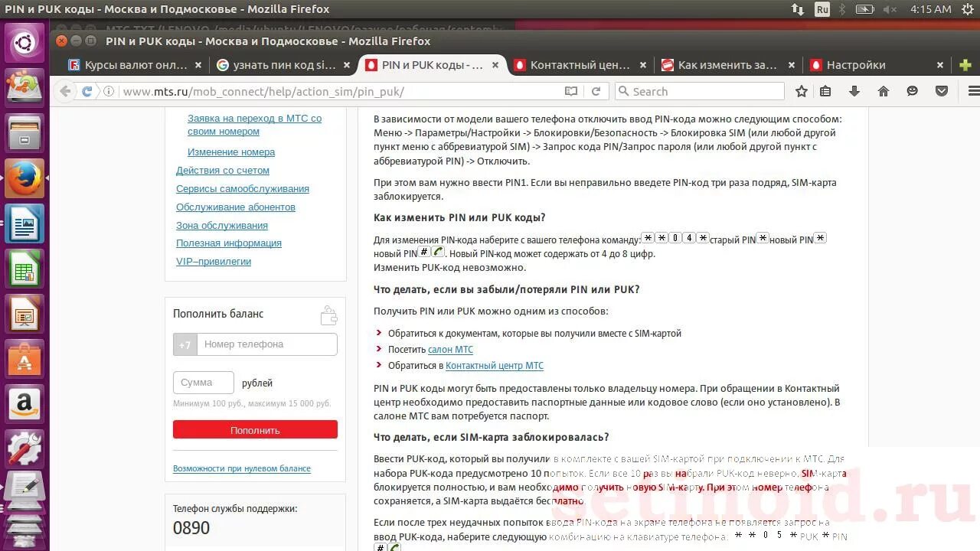Open 'Возможности при нулевом балансе' link
The width and height of the screenshot is (980, 551).
tap(242, 468)
